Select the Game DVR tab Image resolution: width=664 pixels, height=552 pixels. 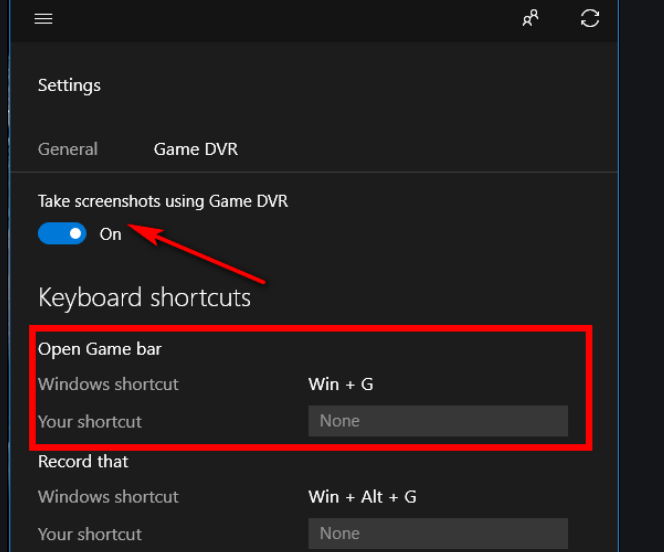(x=196, y=149)
